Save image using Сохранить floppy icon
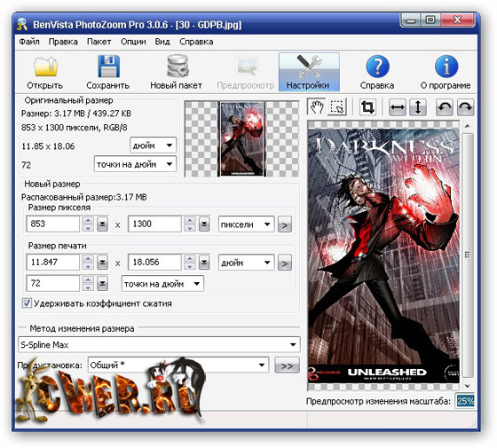 [x=108, y=72]
